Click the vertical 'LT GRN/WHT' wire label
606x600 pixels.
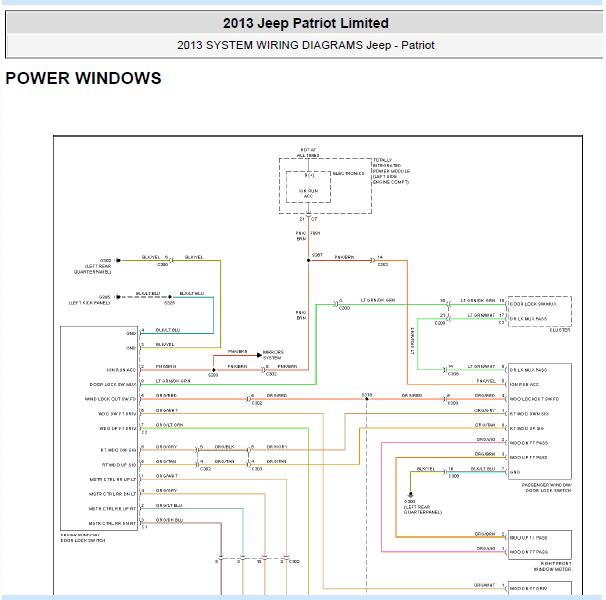pos(412,341)
